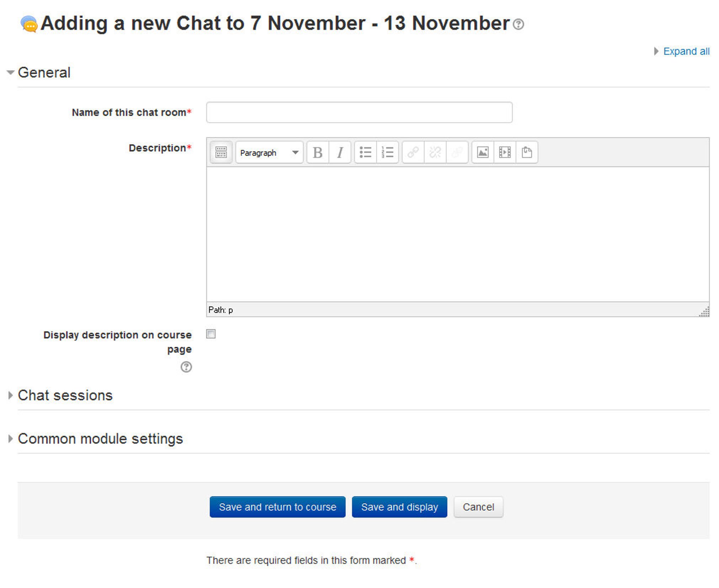
Task: Insert an unordered bullet list
Action: [x=366, y=152]
